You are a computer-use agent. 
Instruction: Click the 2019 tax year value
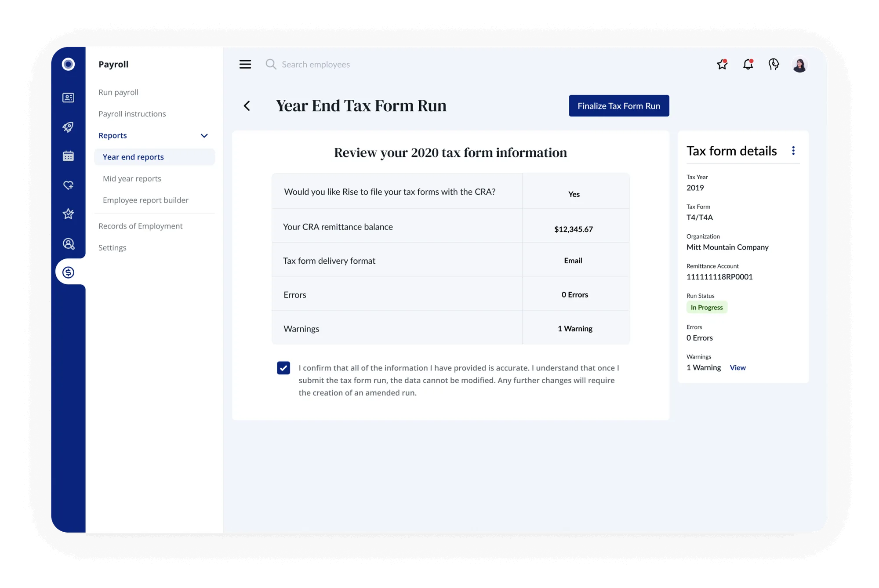click(x=695, y=188)
